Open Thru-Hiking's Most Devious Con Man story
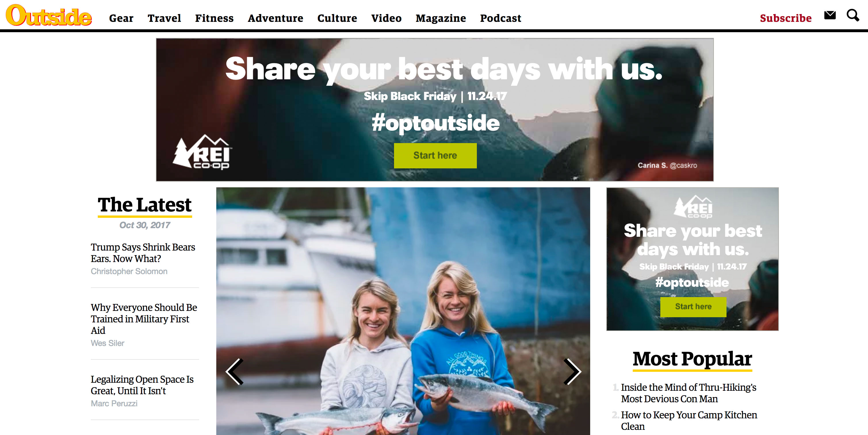 689,393
